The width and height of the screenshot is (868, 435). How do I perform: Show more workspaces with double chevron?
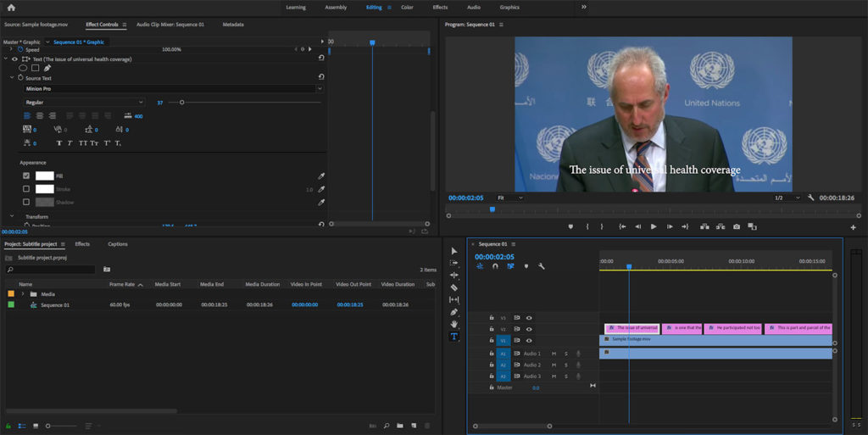[583, 7]
